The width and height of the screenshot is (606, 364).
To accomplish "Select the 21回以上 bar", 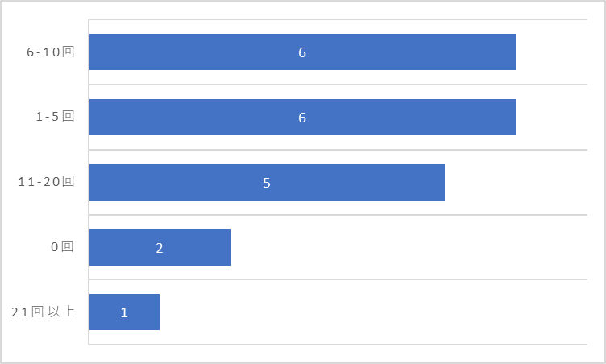I will [x=124, y=312].
